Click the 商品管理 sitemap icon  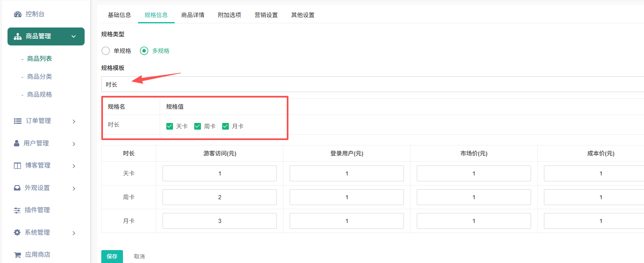tap(18, 36)
